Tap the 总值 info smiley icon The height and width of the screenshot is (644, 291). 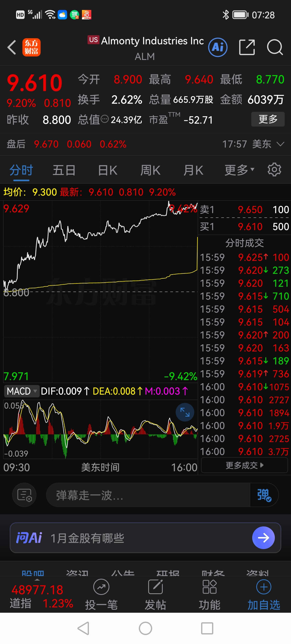pos(105,119)
